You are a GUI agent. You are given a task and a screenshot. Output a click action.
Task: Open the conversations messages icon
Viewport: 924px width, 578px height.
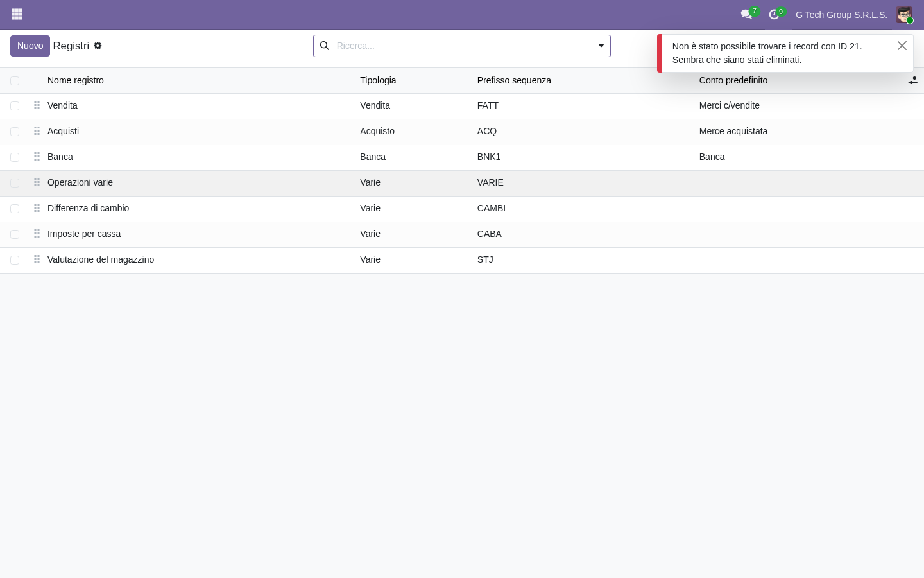point(746,14)
